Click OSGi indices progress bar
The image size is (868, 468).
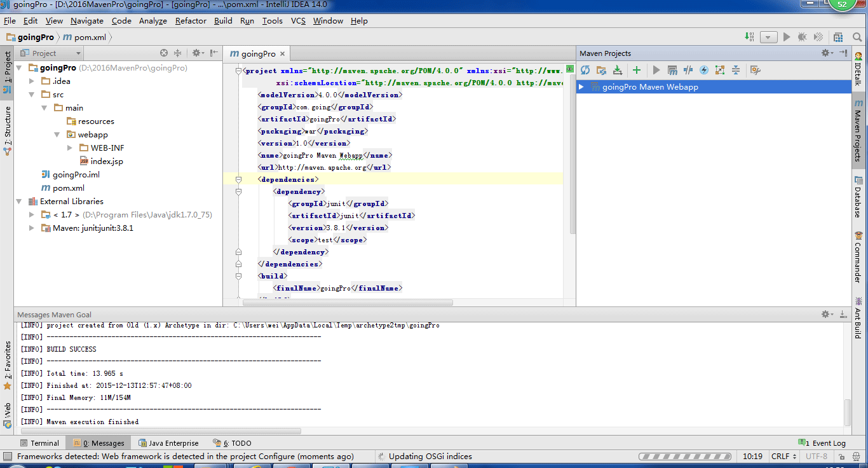pyautogui.click(x=686, y=457)
